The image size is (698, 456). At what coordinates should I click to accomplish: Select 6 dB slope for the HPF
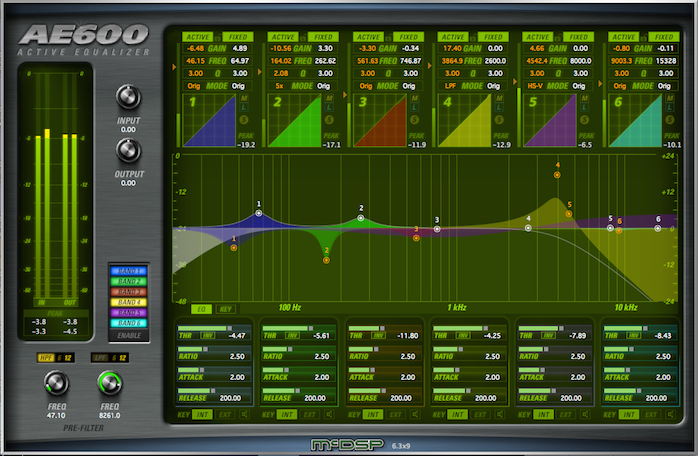[59, 358]
